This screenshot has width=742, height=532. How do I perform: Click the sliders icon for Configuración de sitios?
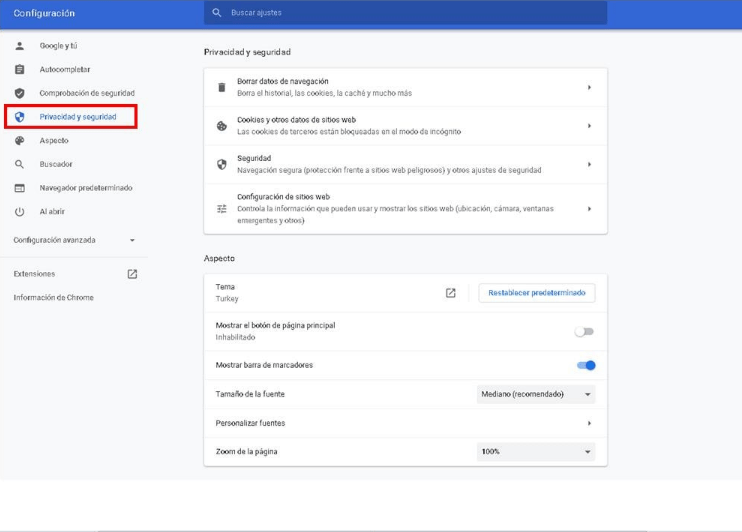[x=221, y=209]
